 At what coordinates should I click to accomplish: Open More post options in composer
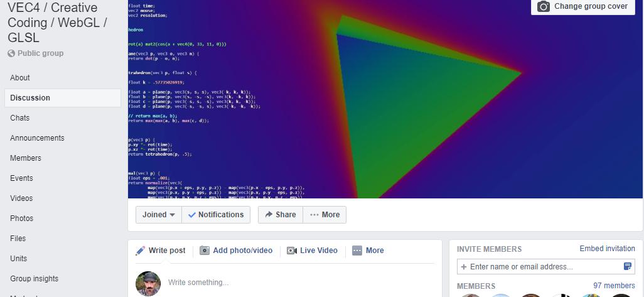pos(368,251)
